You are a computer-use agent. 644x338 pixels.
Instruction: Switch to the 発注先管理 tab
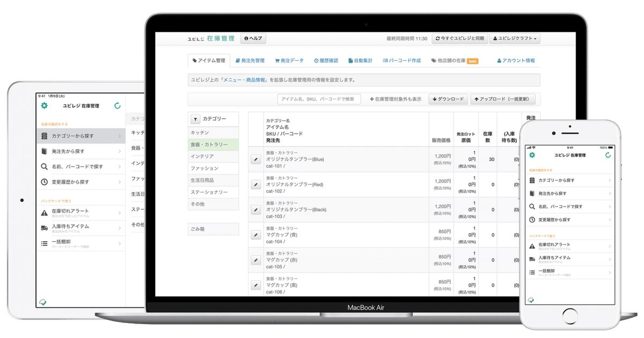pos(250,61)
